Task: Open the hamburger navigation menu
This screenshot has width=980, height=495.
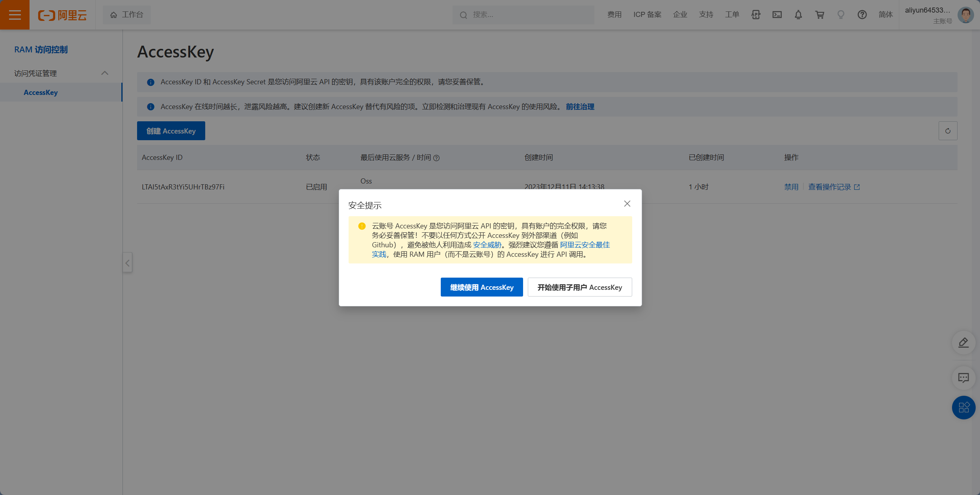Action: click(15, 15)
